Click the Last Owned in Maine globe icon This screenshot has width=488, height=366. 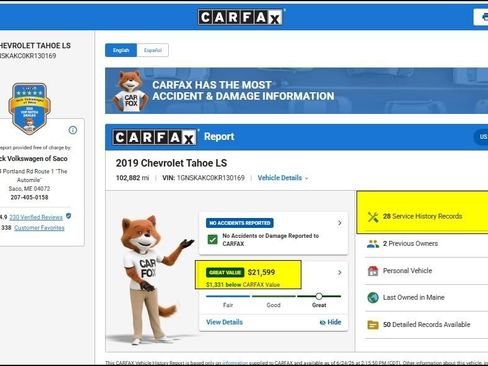pos(373,297)
